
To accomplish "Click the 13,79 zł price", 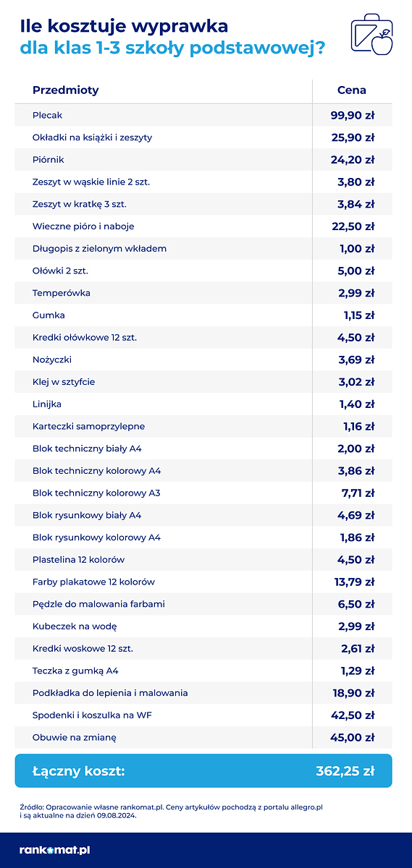I will (356, 582).
